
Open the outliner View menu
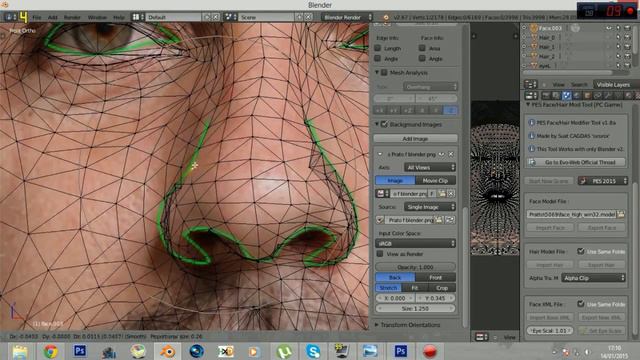click(558, 84)
